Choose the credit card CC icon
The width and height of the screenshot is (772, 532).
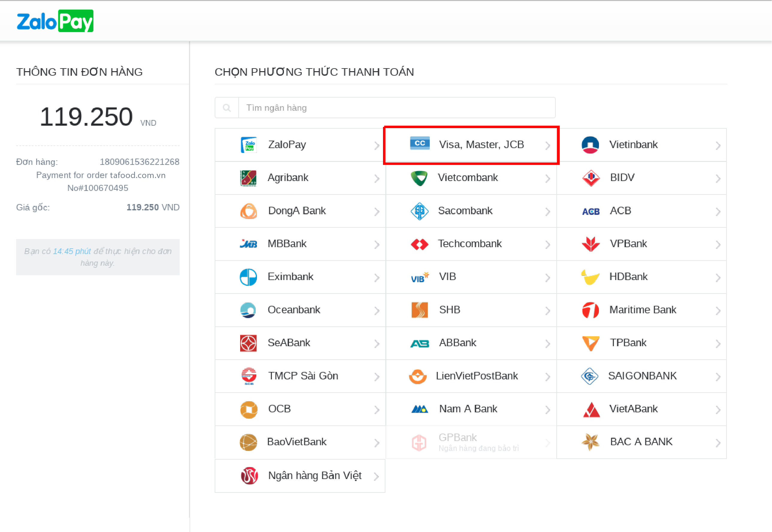point(420,143)
